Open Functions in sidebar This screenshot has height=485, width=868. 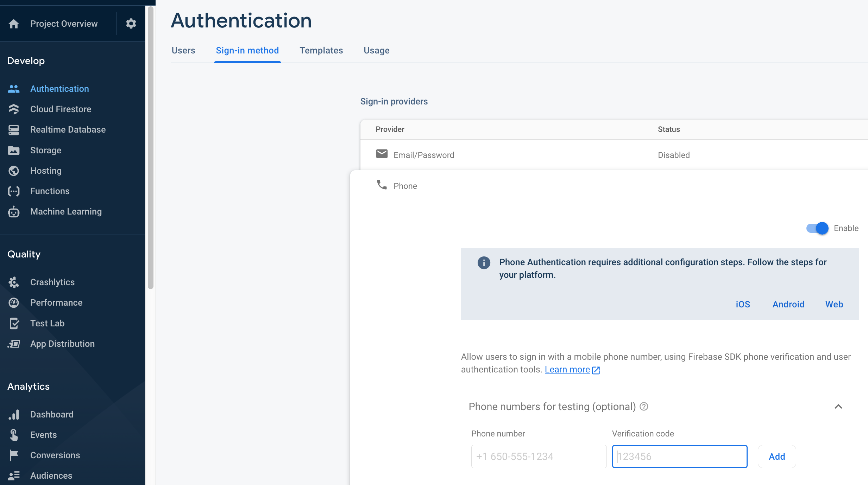(x=50, y=191)
